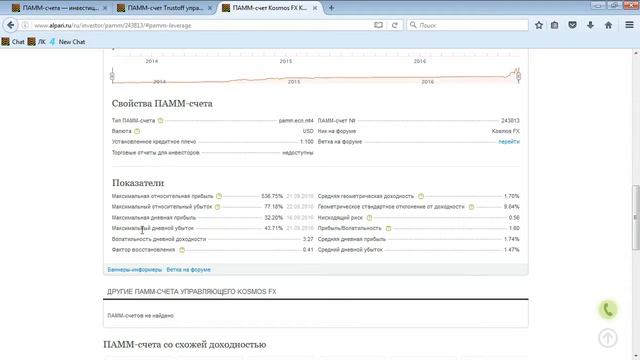640x360 pixels.
Task: Open the New Chat bookmark
Action: pos(67,42)
